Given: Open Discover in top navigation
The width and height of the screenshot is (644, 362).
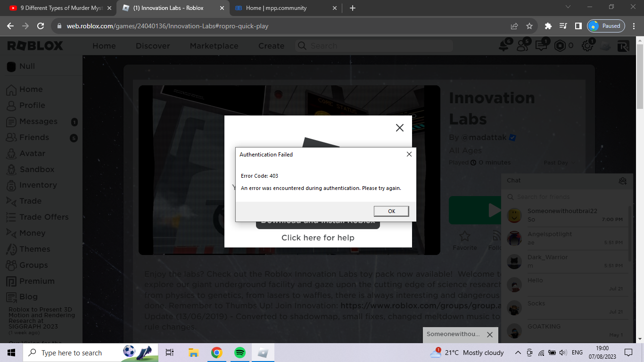Looking at the screenshot, I should click(x=153, y=46).
